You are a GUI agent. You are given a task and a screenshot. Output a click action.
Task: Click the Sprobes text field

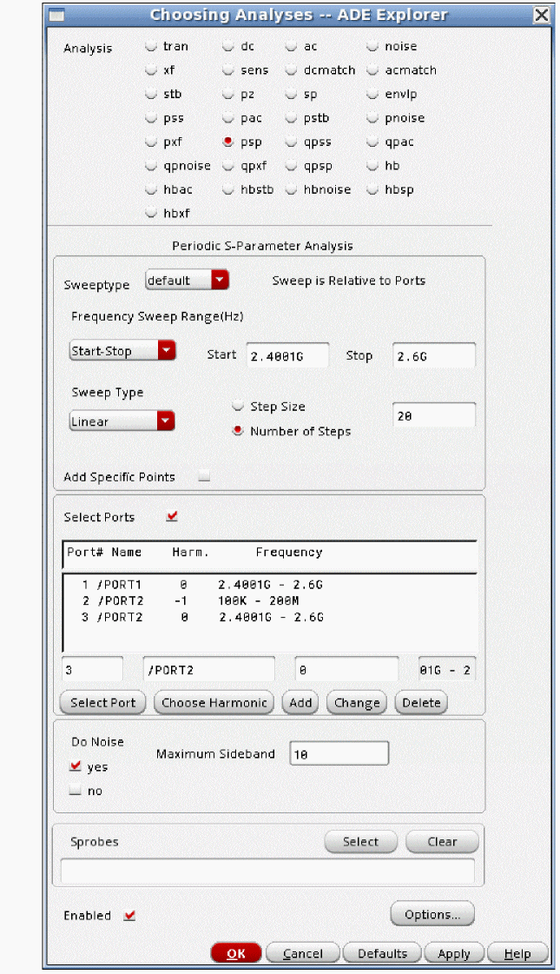267,871
